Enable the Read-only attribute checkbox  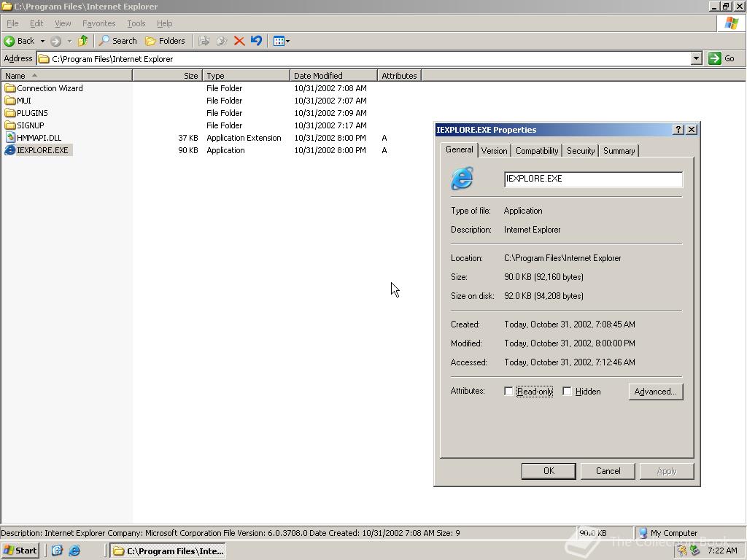[x=508, y=392]
